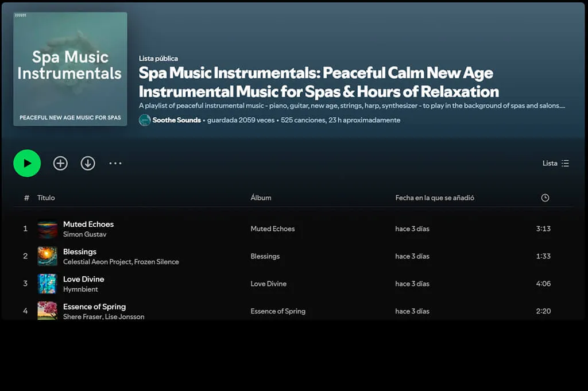Click the 525 canciones, 23 h aproximadamente text
Viewport: 588px width, 391px height.
(x=341, y=120)
